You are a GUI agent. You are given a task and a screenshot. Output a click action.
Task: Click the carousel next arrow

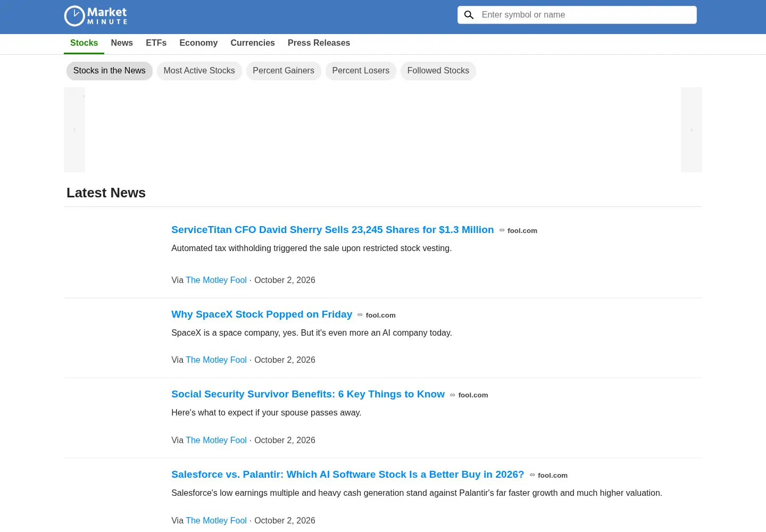[x=692, y=130]
